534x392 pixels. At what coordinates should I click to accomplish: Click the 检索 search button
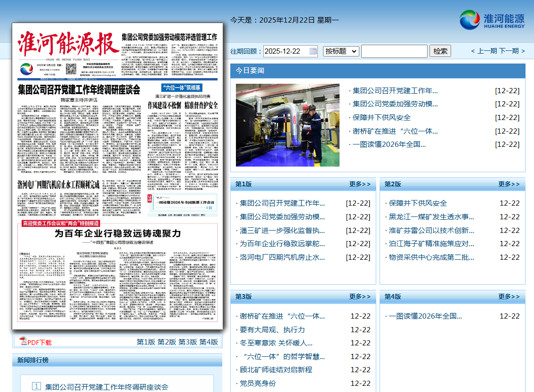pos(440,51)
